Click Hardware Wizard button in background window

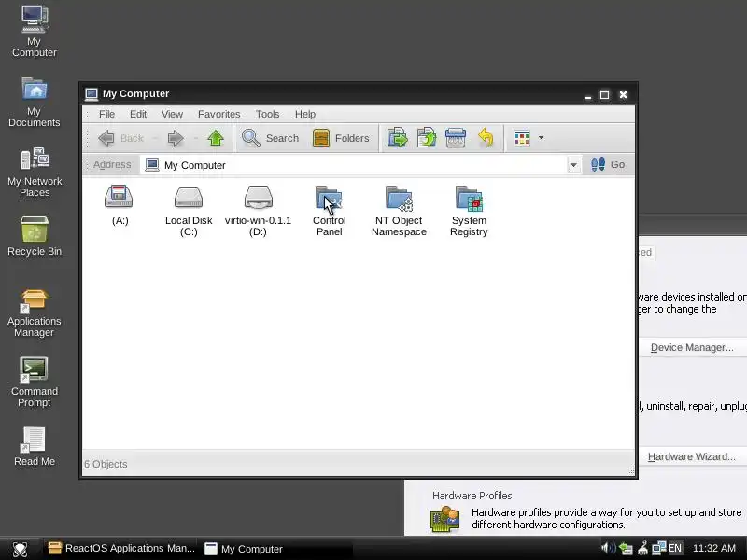(691, 456)
